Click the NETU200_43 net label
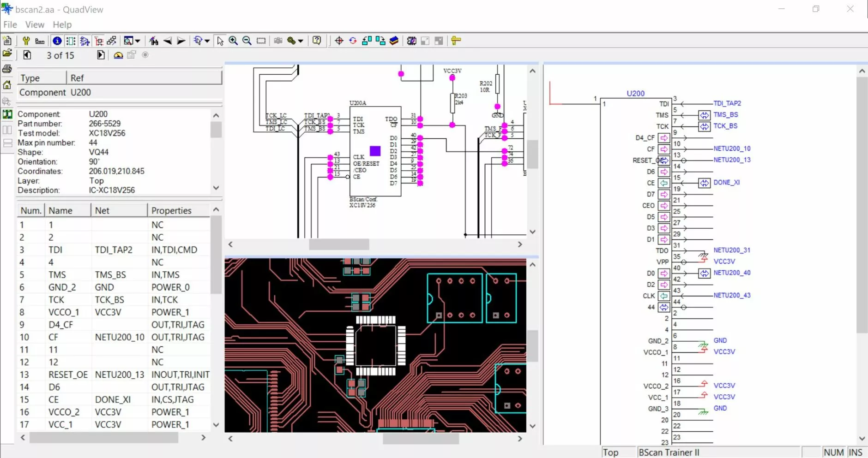Viewport: 868px width, 458px height. pos(732,295)
